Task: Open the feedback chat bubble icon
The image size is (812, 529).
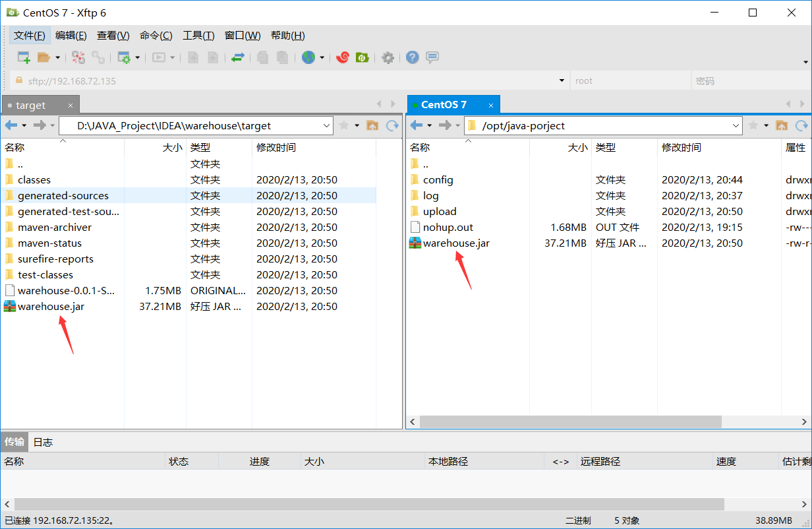Action: tap(432, 57)
